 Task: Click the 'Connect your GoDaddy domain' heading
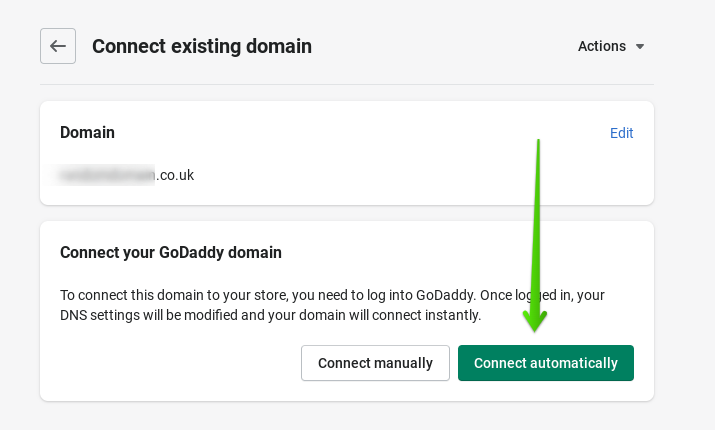tap(171, 252)
